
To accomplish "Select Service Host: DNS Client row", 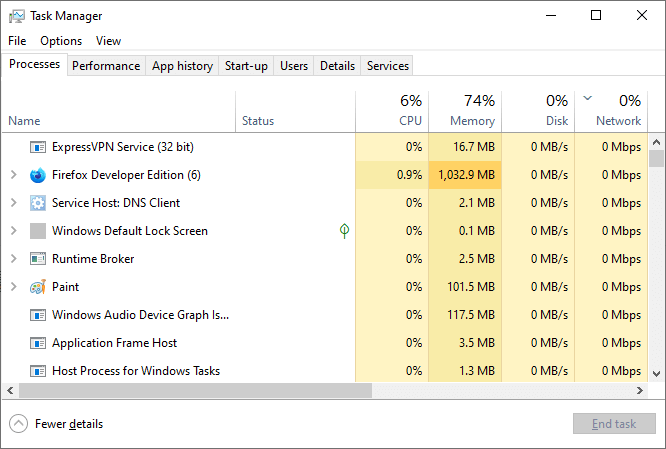I will click(325, 203).
